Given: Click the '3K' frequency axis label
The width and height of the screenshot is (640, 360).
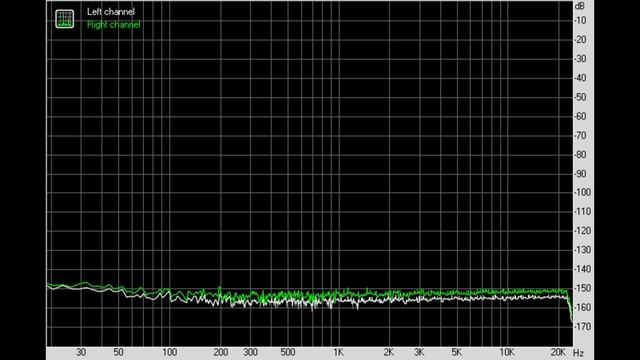Looking at the screenshot, I should (419, 352).
